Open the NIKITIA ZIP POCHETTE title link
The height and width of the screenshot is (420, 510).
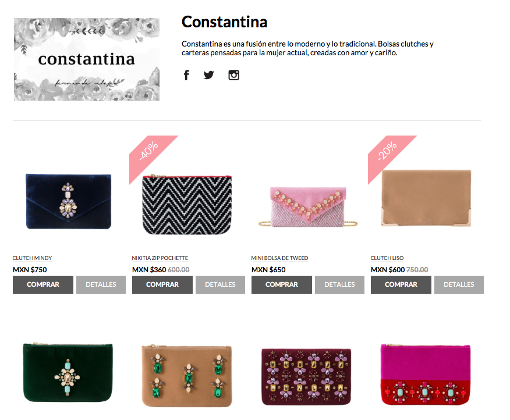tap(160, 258)
